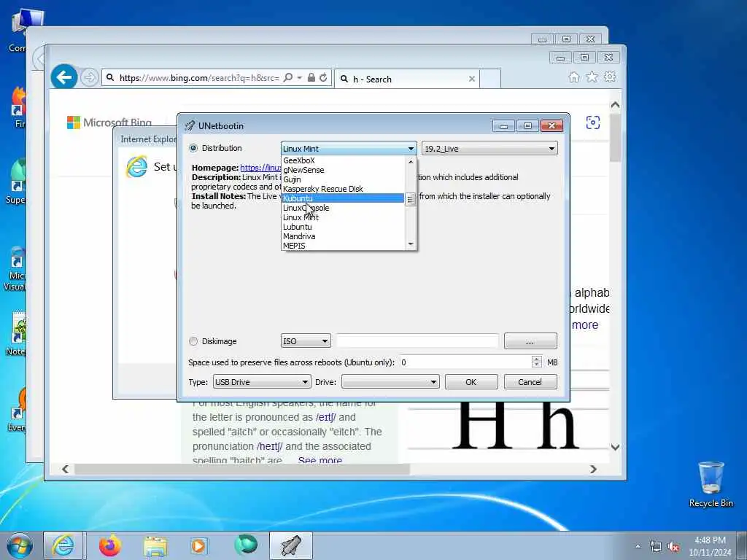The height and width of the screenshot is (560, 747).
Task: Click the security lock icon in address bar
Action: coord(311,77)
